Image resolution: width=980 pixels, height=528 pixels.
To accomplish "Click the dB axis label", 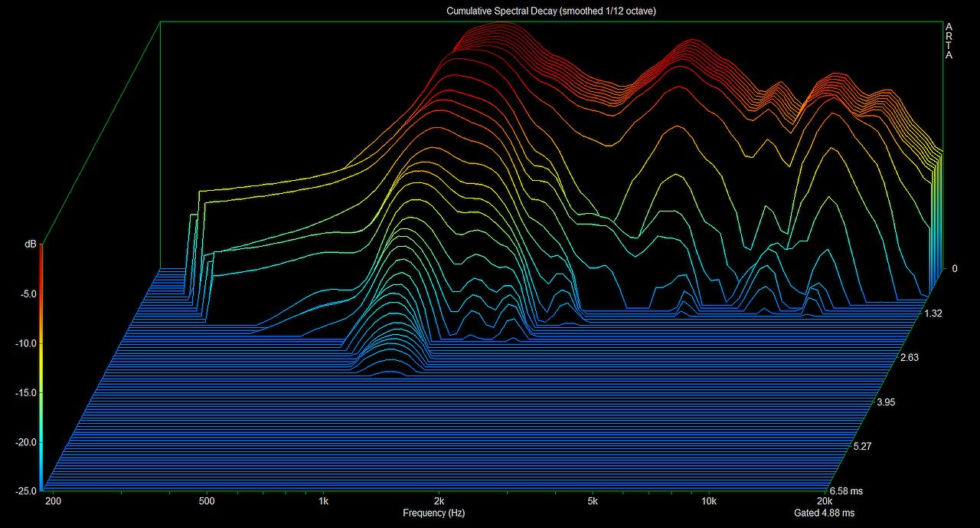I will coord(30,244).
